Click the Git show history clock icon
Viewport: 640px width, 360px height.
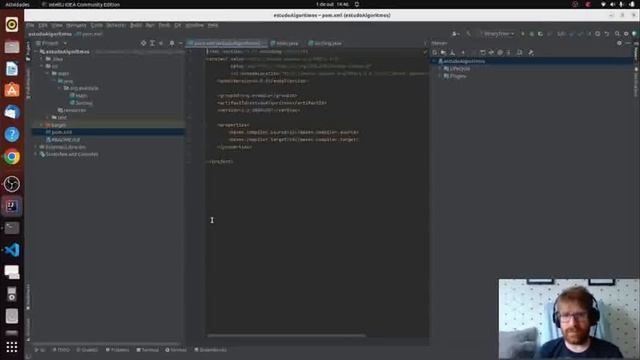(598, 34)
